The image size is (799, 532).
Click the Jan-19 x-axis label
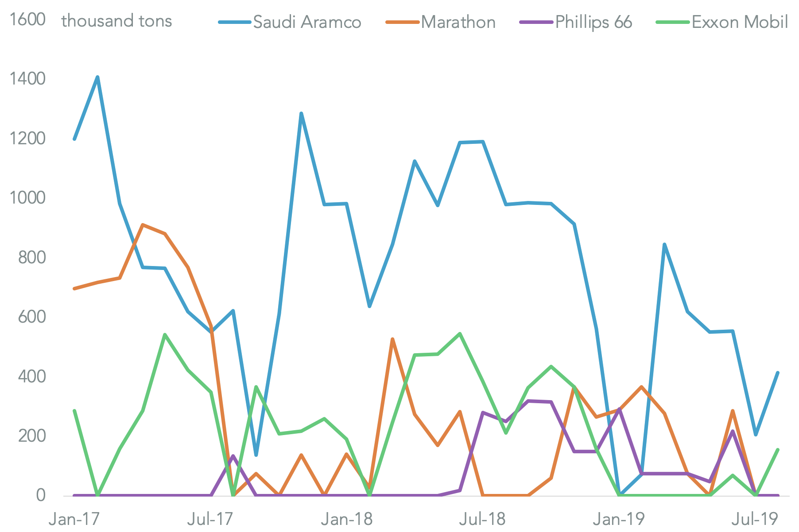pyautogui.click(x=618, y=519)
